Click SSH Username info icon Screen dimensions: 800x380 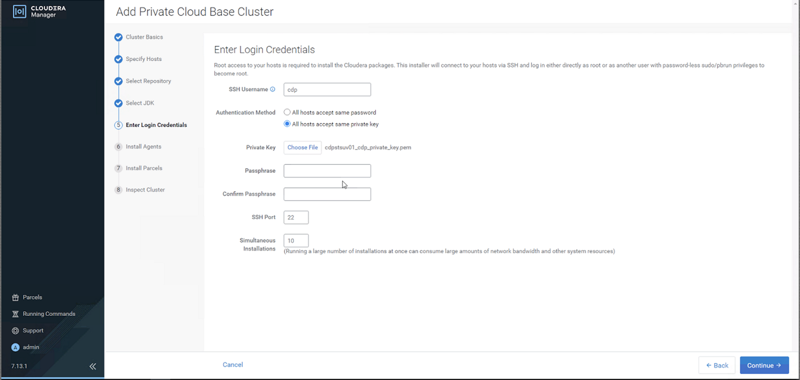point(272,89)
